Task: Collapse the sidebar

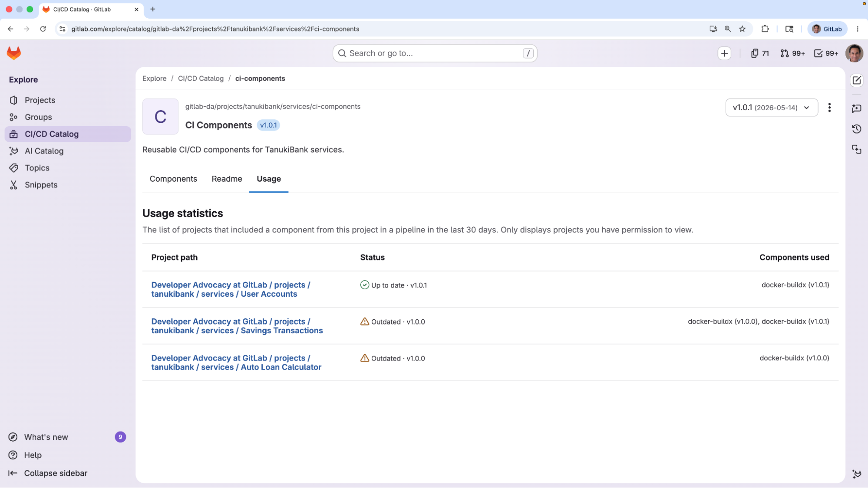Action: [68, 473]
